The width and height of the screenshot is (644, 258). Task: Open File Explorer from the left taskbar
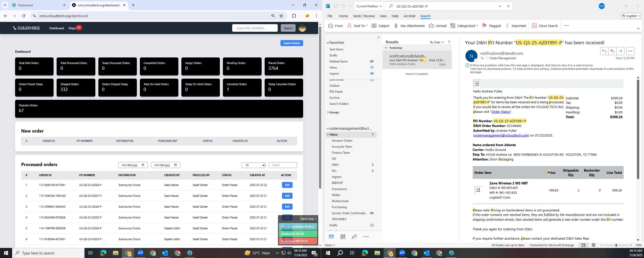tap(115, 253)
